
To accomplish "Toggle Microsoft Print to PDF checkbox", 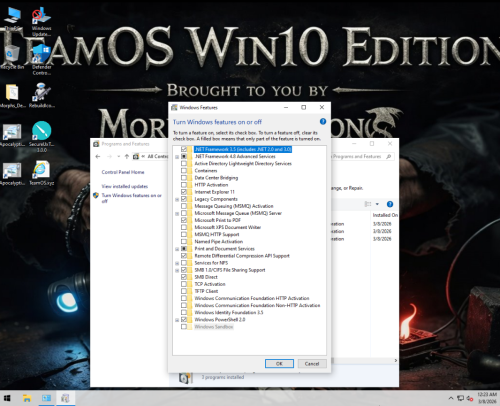I will click(184, 220).
